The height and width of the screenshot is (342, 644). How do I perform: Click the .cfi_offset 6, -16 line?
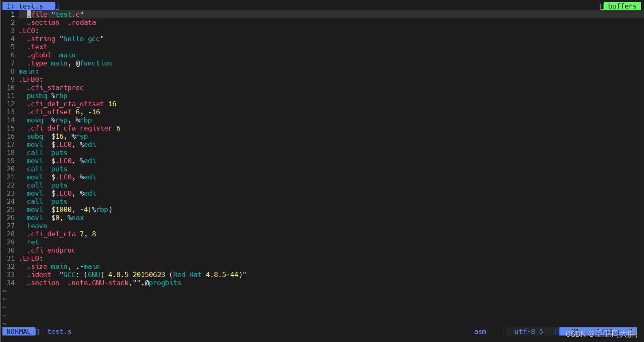pyautogui.click(x=63, y=112)
